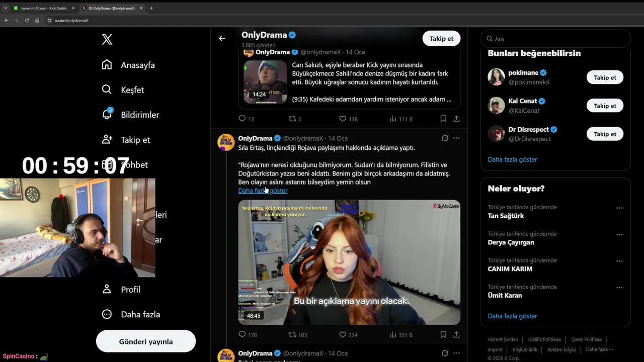Click Grok icon on Sıla Ertaş post

(445, 138)
